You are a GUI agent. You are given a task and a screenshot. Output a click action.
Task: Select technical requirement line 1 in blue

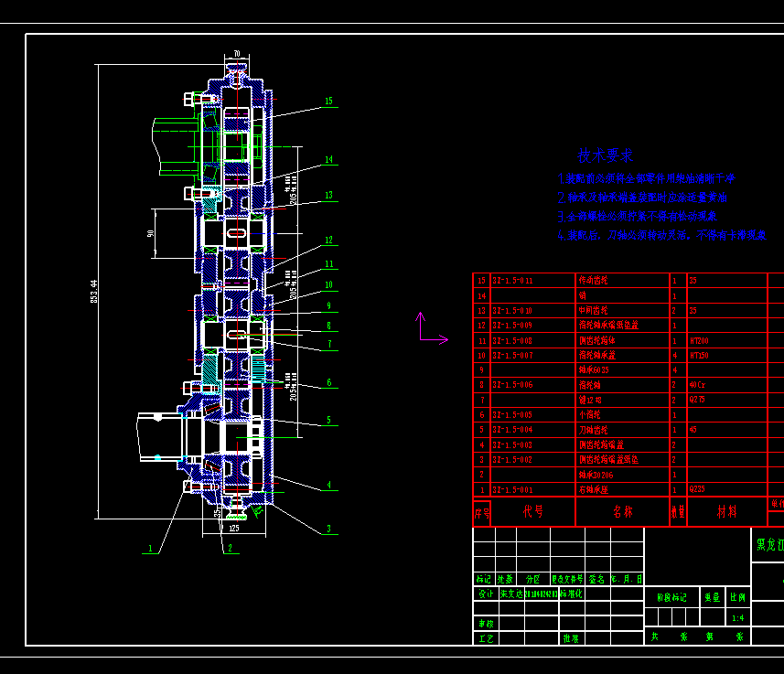coord(646,178)
